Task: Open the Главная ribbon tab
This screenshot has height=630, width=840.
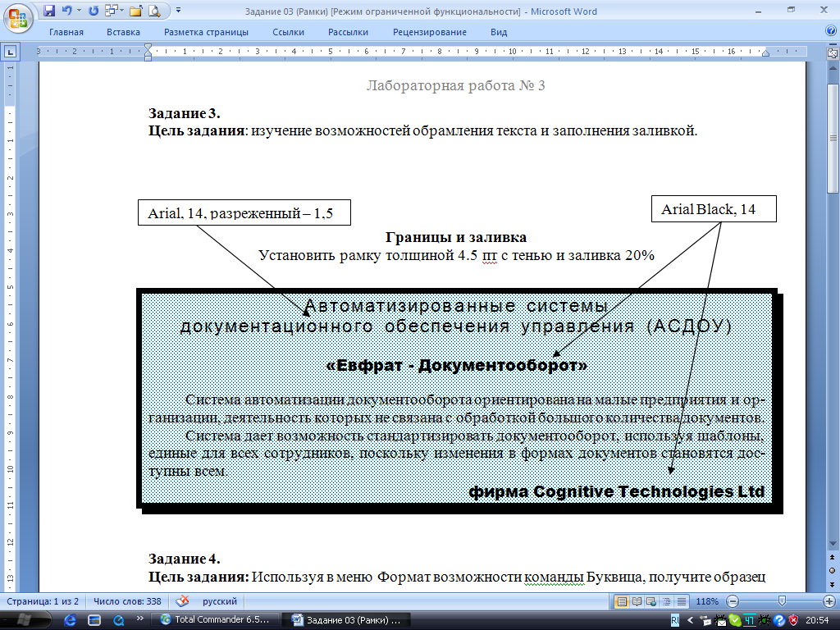Action: tap(66, 32)
